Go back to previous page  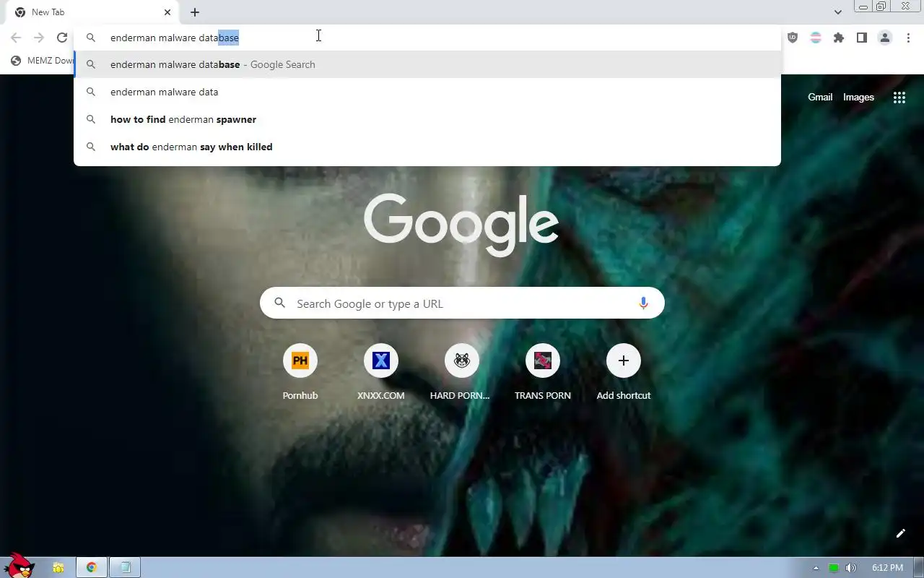coord(16,38)
